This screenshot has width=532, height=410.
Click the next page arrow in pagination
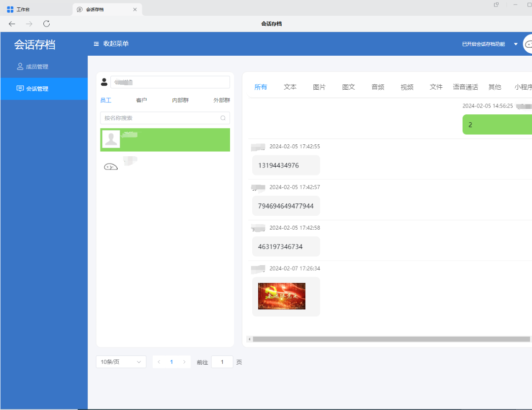[x=184, y=362]
